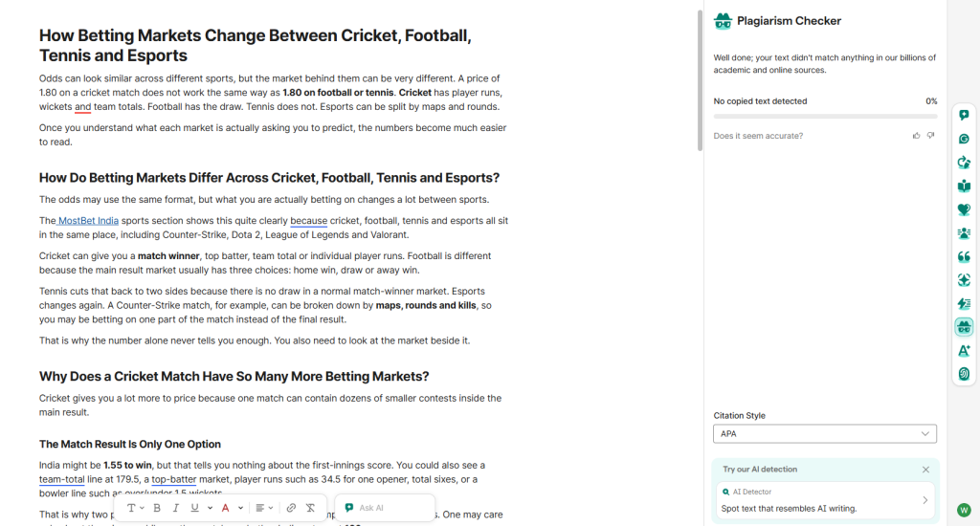Toggle italic formatting in floating toolbar

tap(176, 508)
